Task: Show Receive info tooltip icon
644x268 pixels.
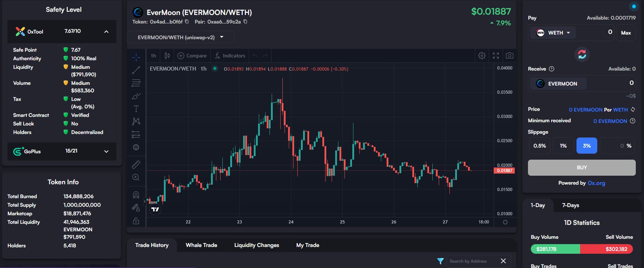Action: [552, 69]
